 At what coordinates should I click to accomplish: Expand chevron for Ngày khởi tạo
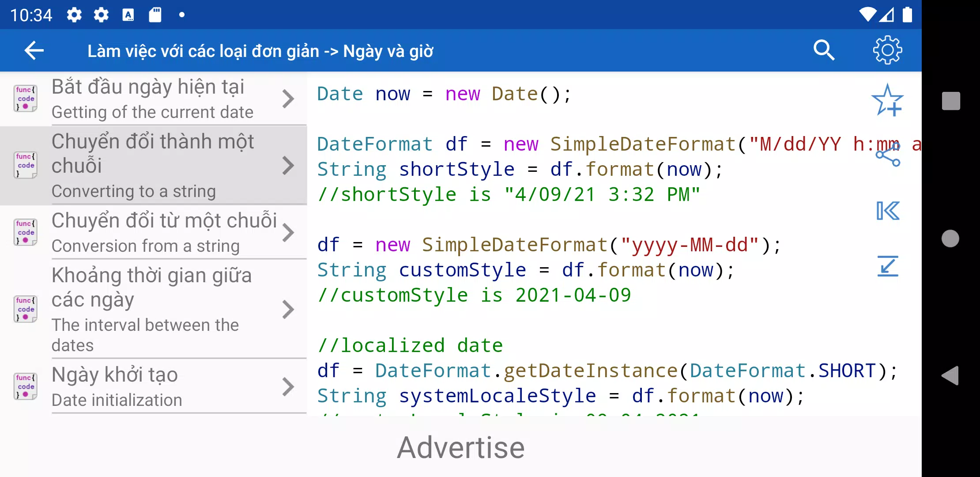288,387
